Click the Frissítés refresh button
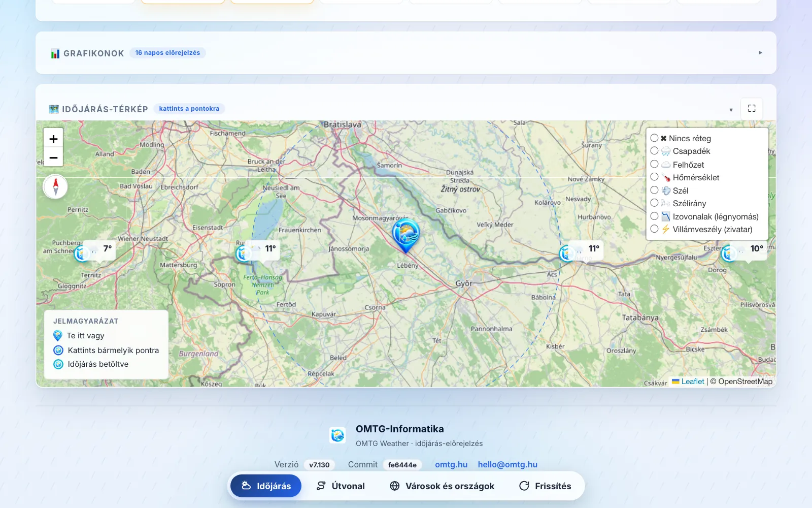The height and width of the screenshot is (508, 812). (545, 486)
